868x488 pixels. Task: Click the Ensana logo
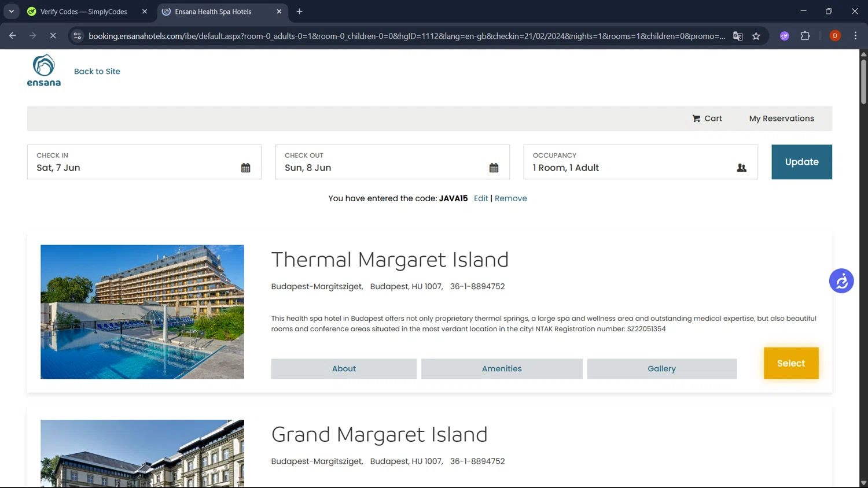coord(43,71)
